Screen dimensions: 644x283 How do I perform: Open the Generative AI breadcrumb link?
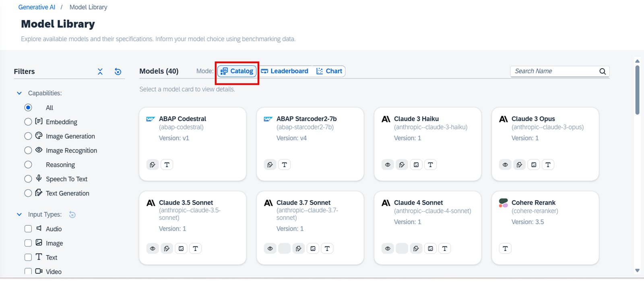coord(37,7)
